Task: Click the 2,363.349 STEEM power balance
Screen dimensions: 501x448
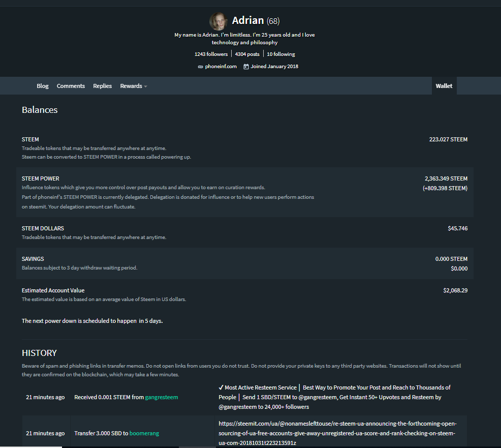Action: click(446, 178)
